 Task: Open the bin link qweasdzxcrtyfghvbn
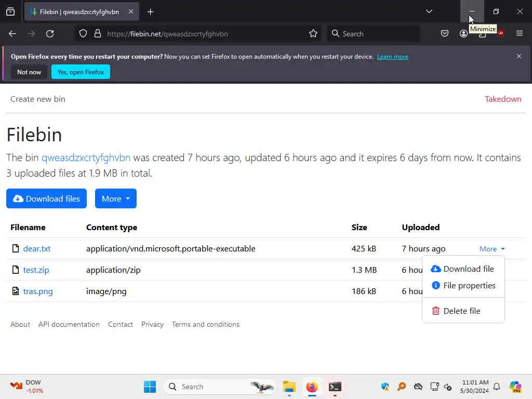tap(86, 158)
